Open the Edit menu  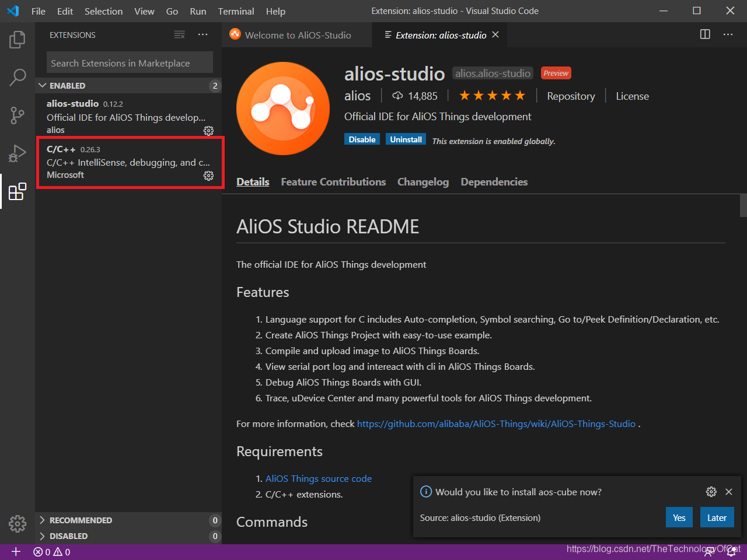coord(65,11)
